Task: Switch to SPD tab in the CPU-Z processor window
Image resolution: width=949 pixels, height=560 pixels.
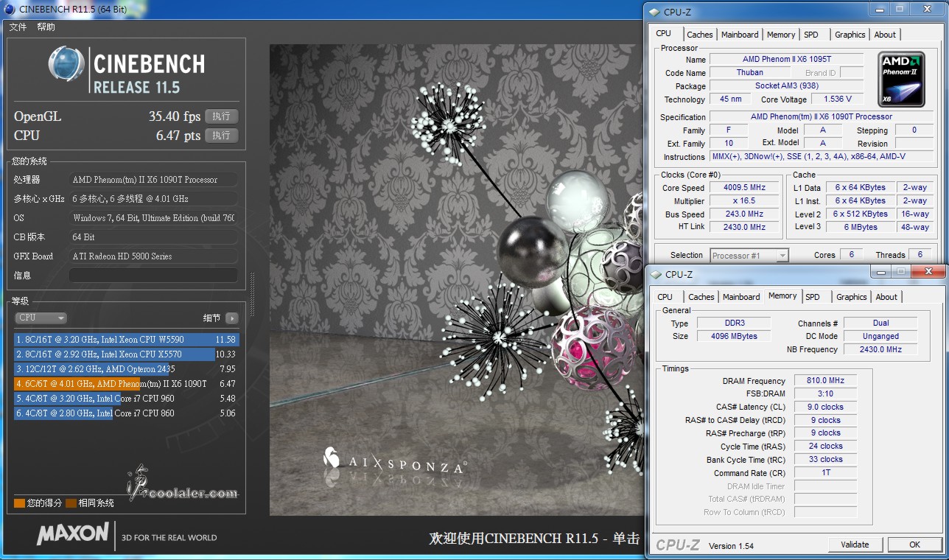Action: pyautogui.click(x=811, y=35)
